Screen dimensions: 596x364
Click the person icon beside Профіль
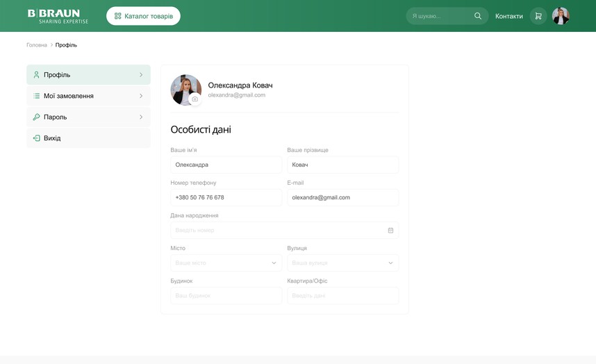pos(37,75)
